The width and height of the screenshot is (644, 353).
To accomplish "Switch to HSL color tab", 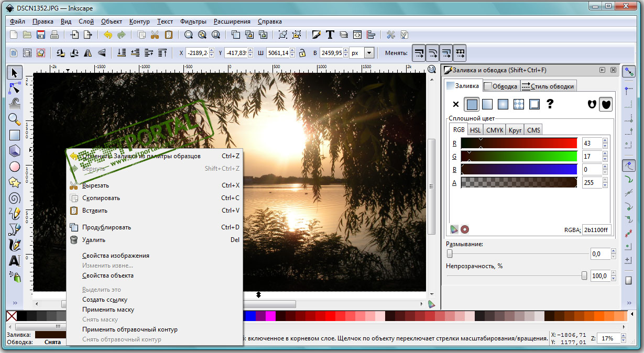I will (475, 130).
